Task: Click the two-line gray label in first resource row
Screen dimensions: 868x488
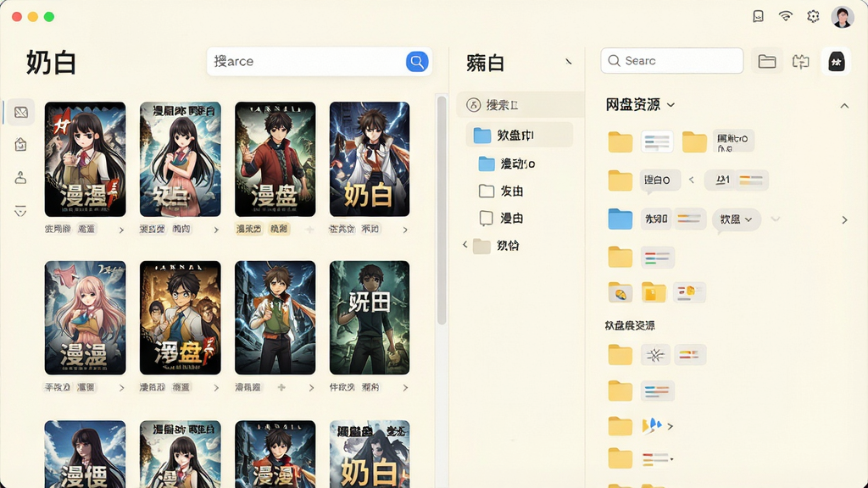Action: click(733, 142)
